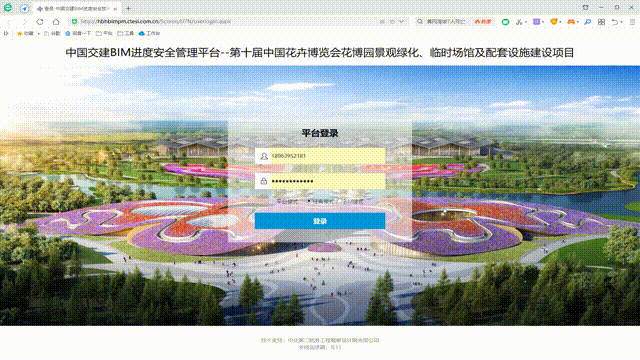Viewport: 640px width, 360px height.
Task: Expand the bookmarks bar sidebar toggle
Action: (x=6, y=33)
